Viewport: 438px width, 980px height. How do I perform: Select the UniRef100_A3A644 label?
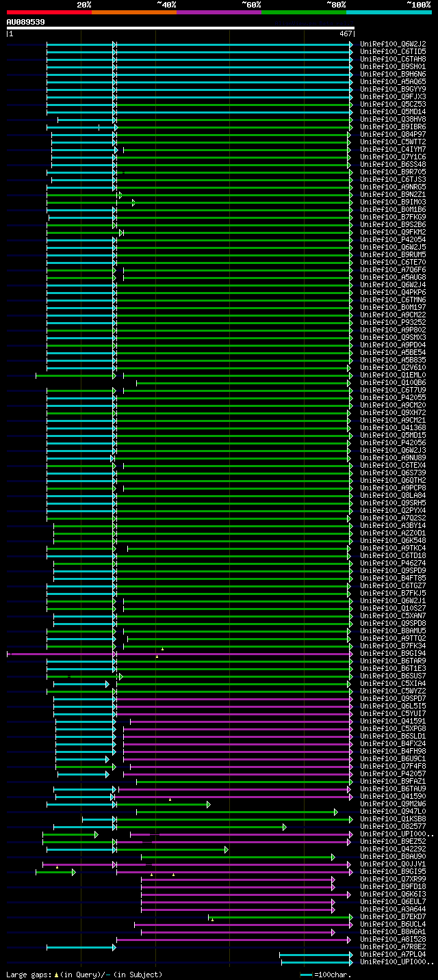coord(393,909)
